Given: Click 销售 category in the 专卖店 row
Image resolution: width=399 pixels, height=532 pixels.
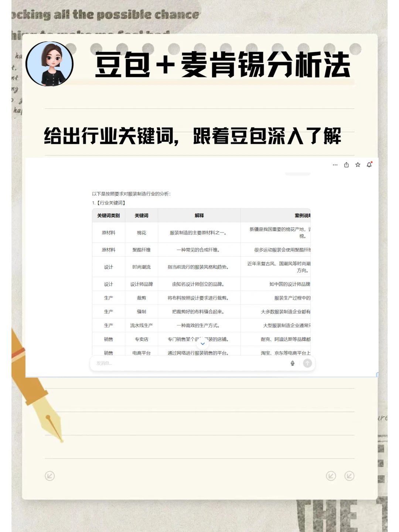Looking at the screenshot, I should point(109,339).
